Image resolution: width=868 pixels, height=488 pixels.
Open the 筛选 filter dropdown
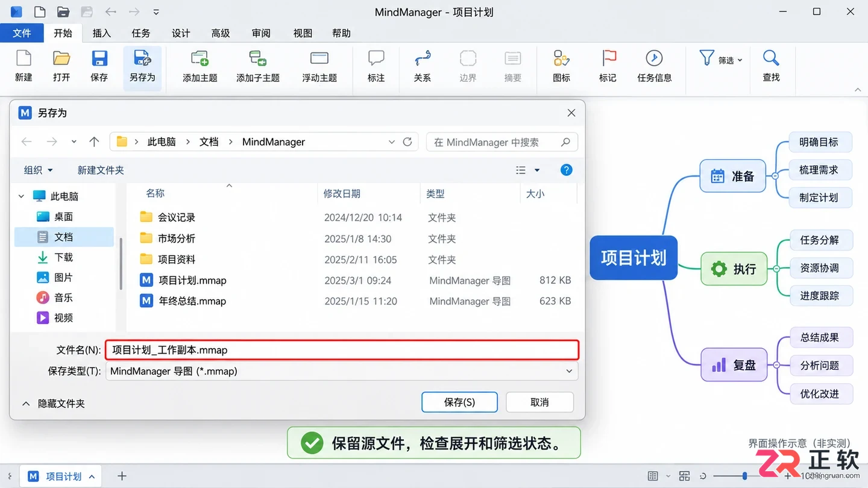pyautogui.click(x=721, y=60)
